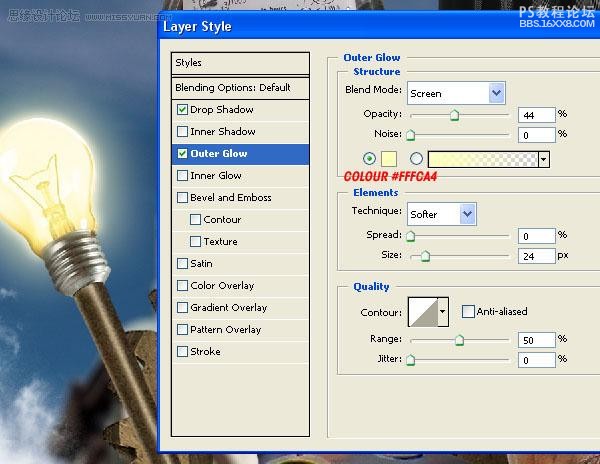Image resolution: width=600 pixels, height=464 pixels.
Task: Select the solid color glow radio button
Action: click(x=369, y=158)
